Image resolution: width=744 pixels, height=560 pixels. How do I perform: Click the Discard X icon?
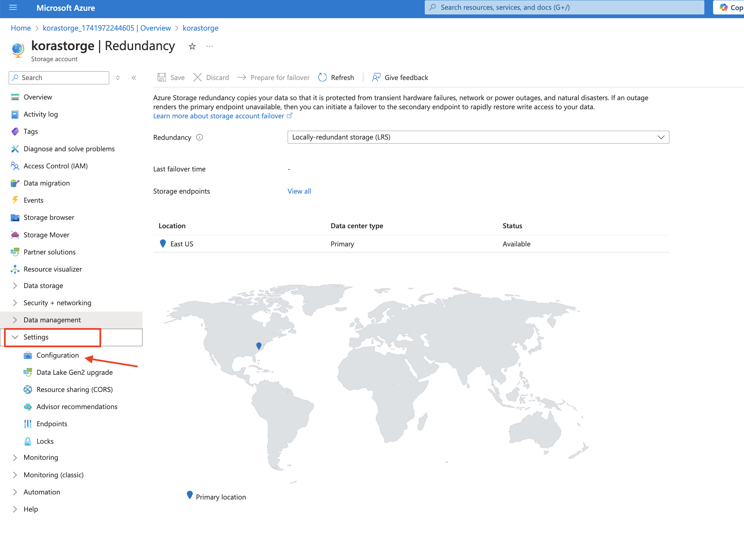(x=198, y=78)
